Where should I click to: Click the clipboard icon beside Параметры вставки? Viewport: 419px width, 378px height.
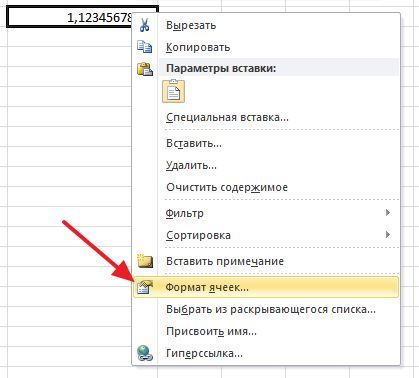[x=145, y=69]
